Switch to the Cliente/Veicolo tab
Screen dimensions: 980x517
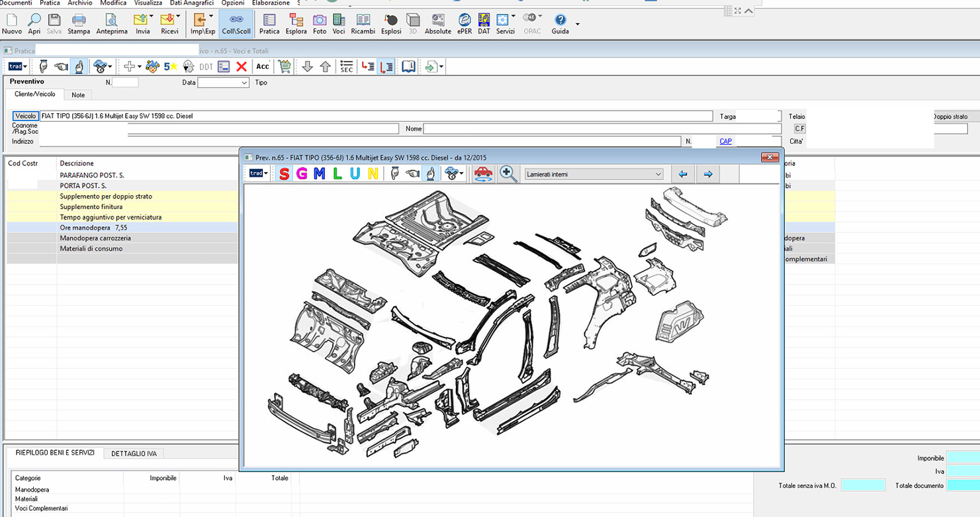pos(35,95)
